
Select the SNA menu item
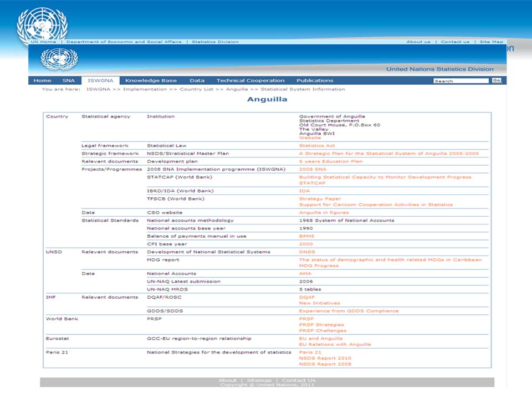(x=68, y=80)
